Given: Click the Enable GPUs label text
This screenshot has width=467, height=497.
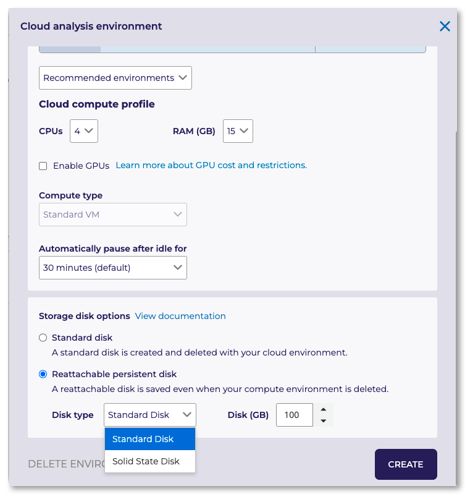Looking at the screenshot, I should coord(81,166).
